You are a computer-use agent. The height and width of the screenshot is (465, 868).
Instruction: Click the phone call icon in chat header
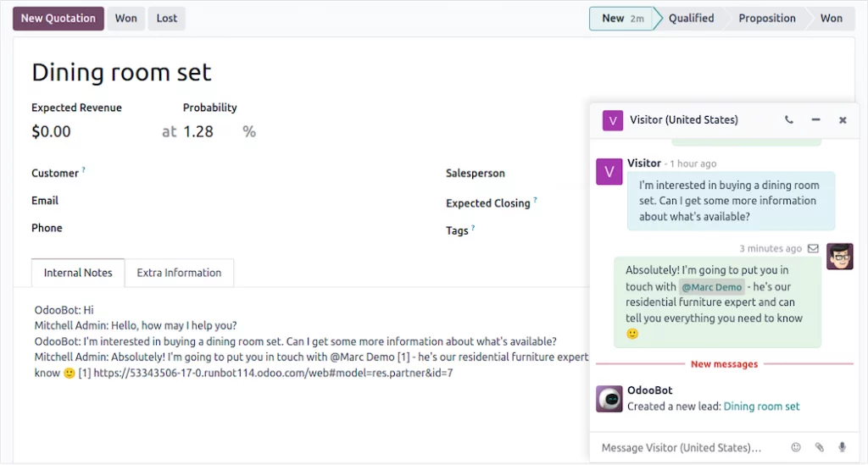point(789,120)
